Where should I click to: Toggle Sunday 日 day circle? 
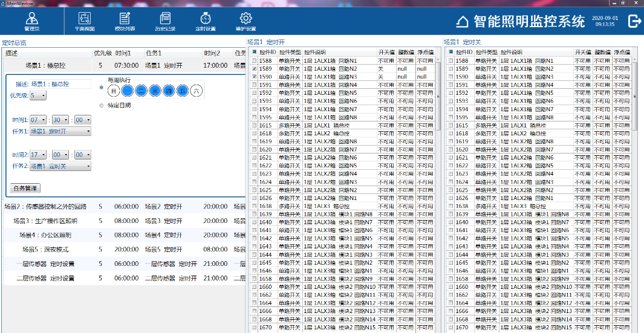[x=114, y=91]
